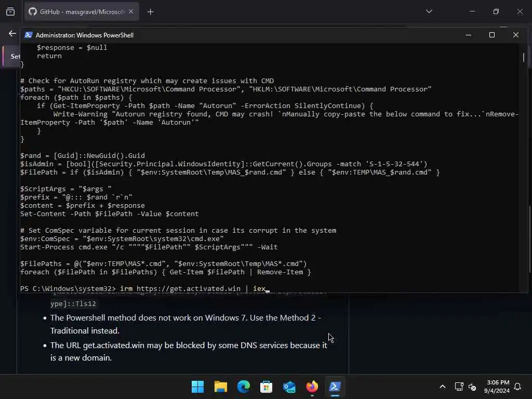The image size is (532, 399).
Task: Click the Windows 7 PowerShell method note
Action: (185, 324)
